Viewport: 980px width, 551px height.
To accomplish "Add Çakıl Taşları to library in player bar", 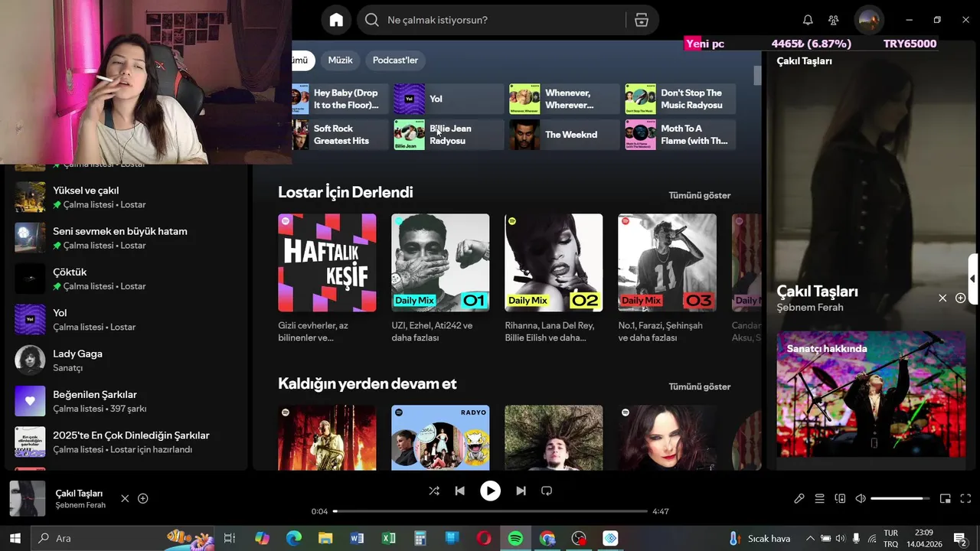I will tap(142, 498).
